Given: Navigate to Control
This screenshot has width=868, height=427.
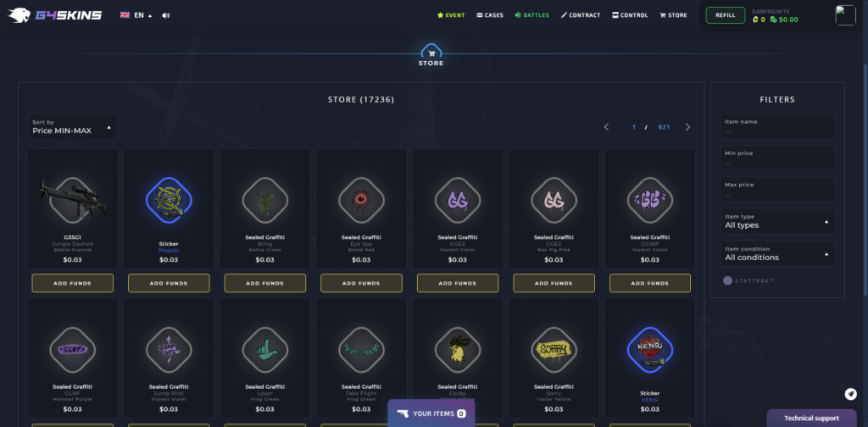Looking at the screenshot, I should 630,15.
